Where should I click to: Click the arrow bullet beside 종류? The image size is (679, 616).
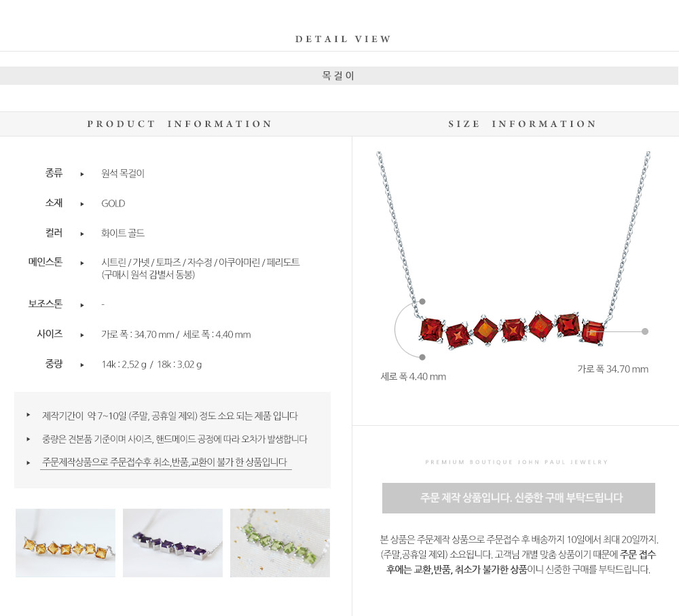82,174
